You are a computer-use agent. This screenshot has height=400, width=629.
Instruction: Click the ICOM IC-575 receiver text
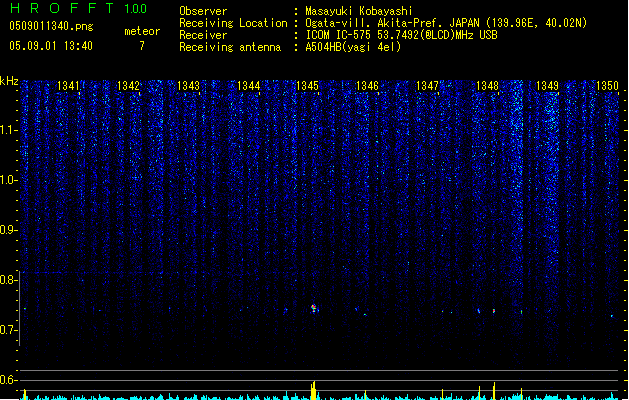point(401,35)
